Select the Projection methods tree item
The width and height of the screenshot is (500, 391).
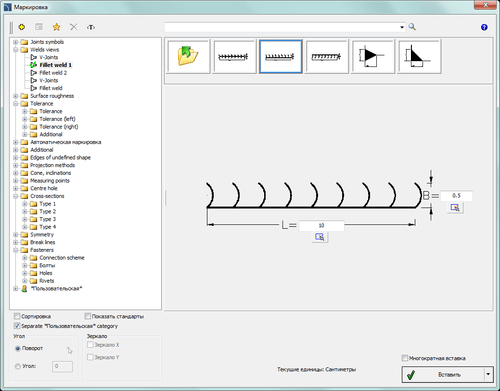[x=52, y=165]
